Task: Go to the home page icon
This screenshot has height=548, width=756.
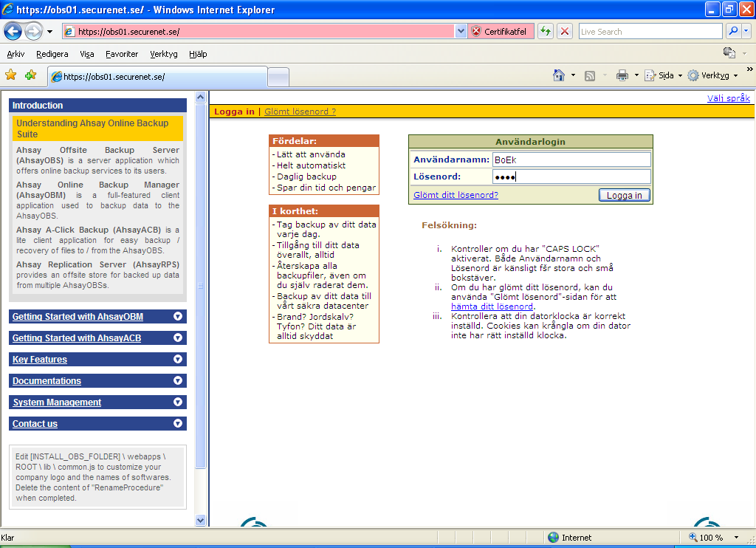Action: point(559,75)
